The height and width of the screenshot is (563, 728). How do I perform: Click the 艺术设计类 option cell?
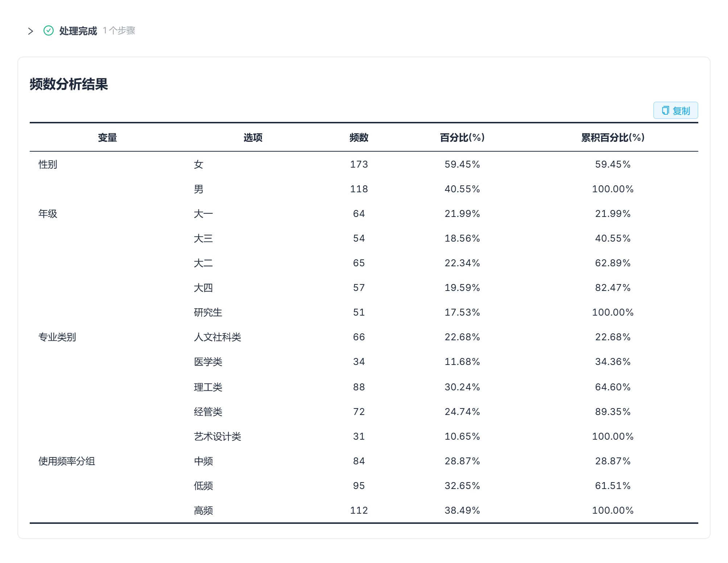tap(218, 436)
